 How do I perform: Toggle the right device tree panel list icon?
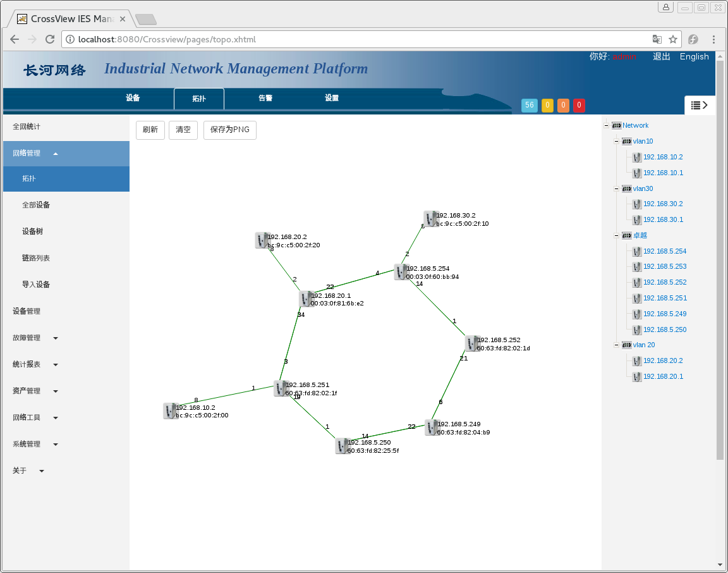pyautogui.click(x=699, y=105)
